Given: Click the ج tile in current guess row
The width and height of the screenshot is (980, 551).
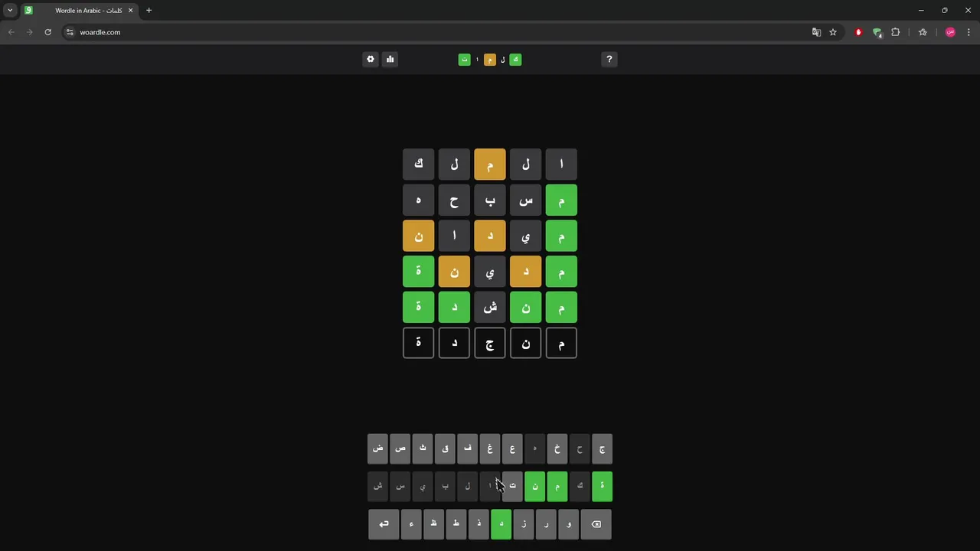Looking at the screenshot, I should click(490, 344).
